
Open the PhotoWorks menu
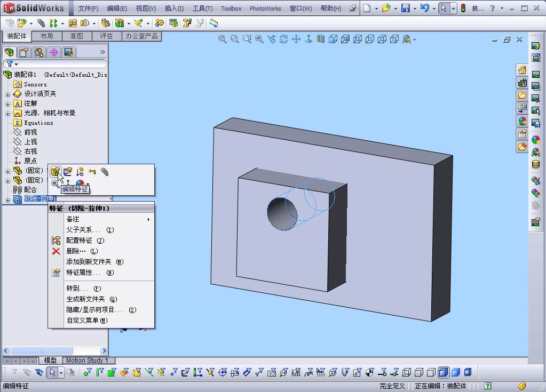[x=265, y=9]
